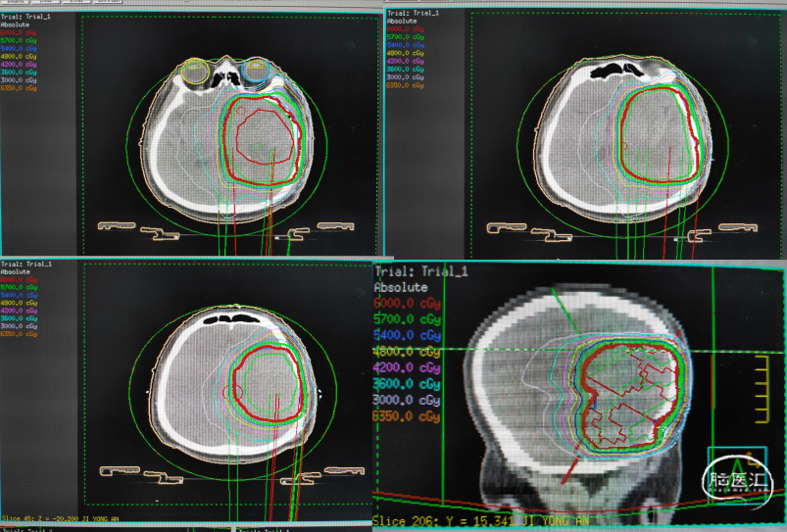Click 'Trial: Trial_1' in the Slice 45 view
The width and height of the screenshot is (787, 532).
(26, 264)
